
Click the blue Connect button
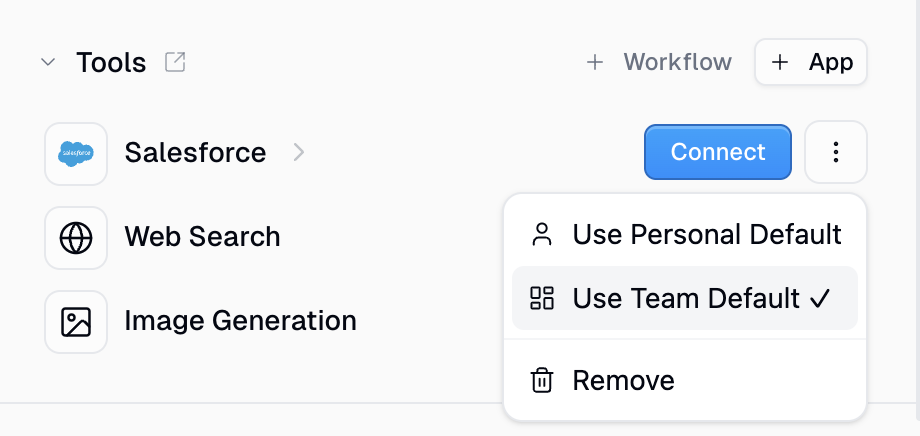tap(718, 152)
